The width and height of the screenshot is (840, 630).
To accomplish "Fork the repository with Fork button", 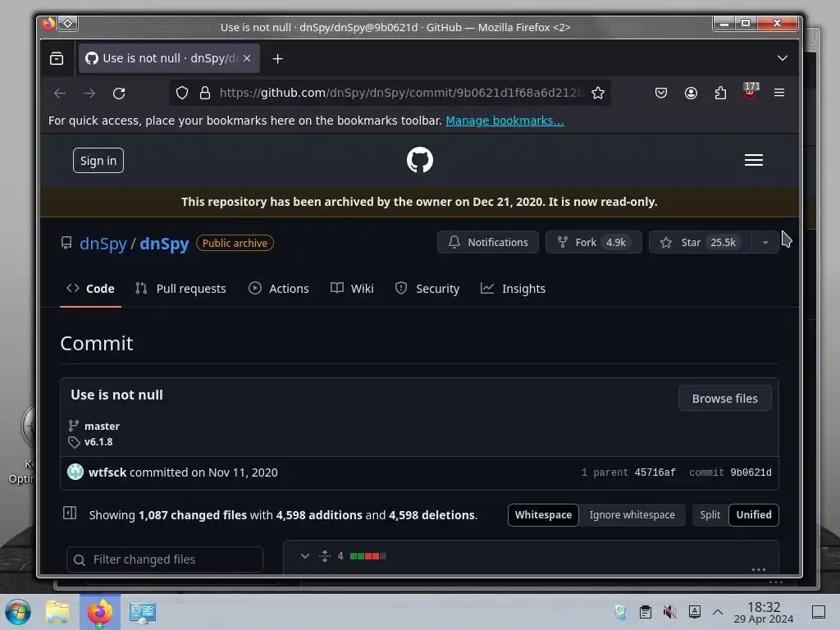I will click(x=593, y=242).
